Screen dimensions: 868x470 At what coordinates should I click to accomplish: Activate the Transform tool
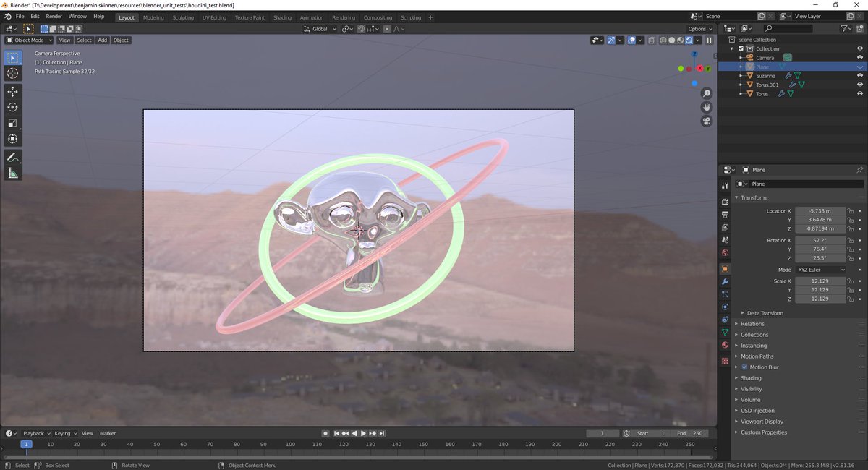coord(13,139)
